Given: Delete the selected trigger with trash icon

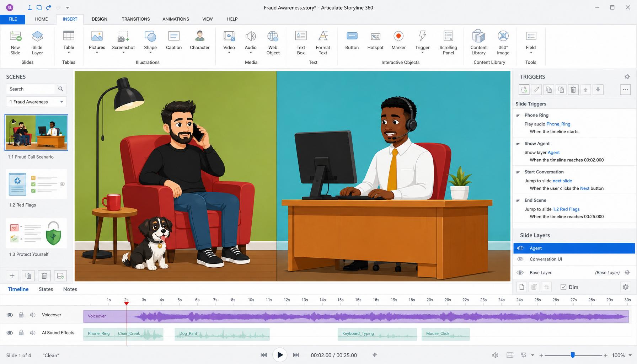Looking at the screenshot, I should click(573, 90).
